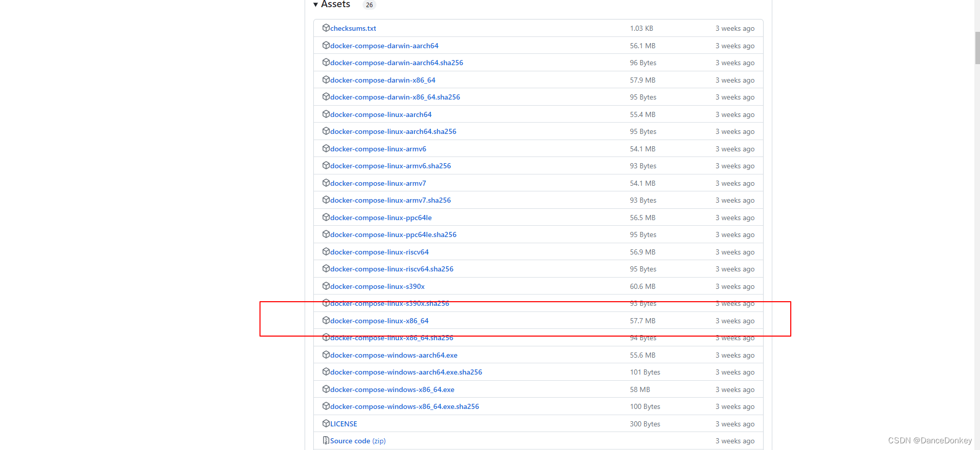
Task: Open docker-compose-darwin-aarch64.sha256 link
Action: pos(396,63)
